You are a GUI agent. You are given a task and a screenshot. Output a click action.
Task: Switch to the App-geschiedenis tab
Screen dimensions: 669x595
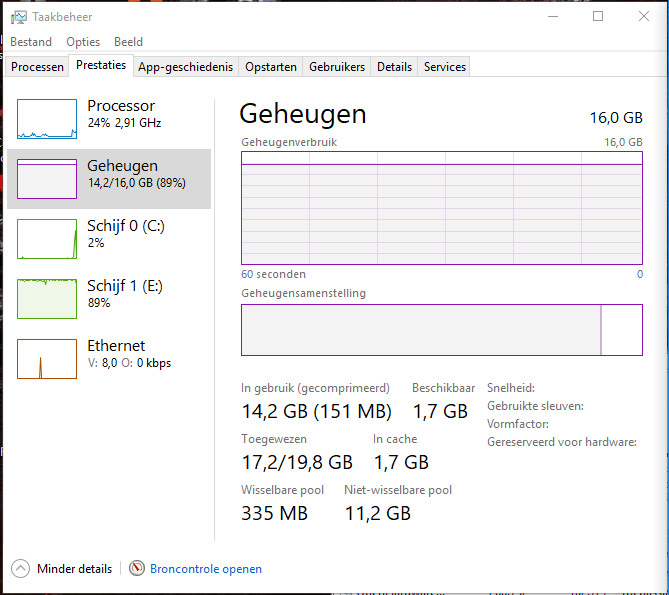[x=186, y=67]
